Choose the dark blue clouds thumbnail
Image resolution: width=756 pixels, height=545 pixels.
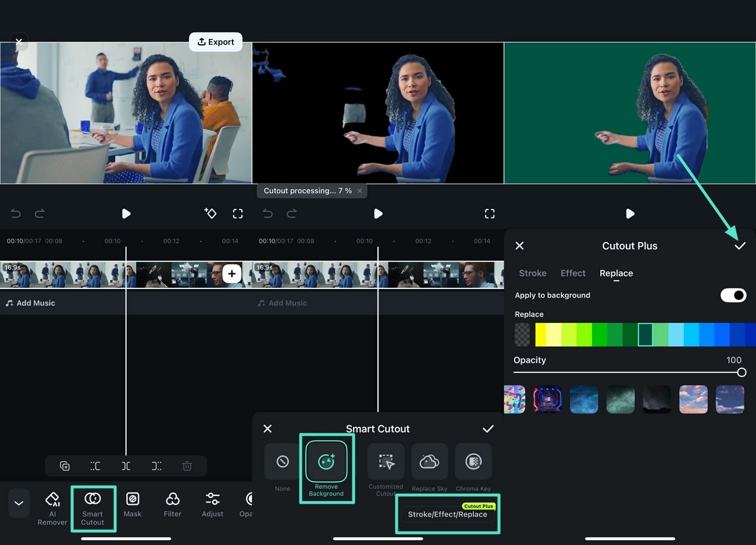tap(730, 400)
